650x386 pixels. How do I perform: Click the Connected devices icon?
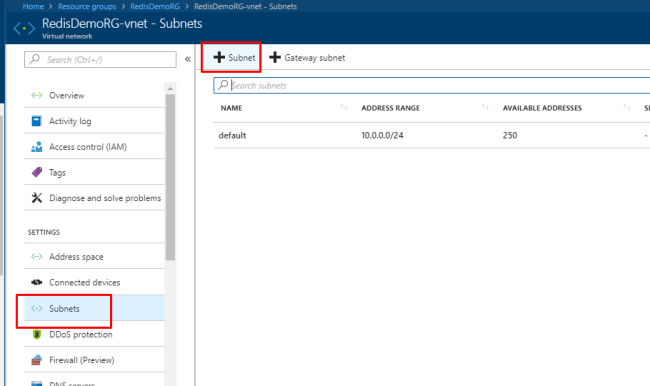coord(36,282)
